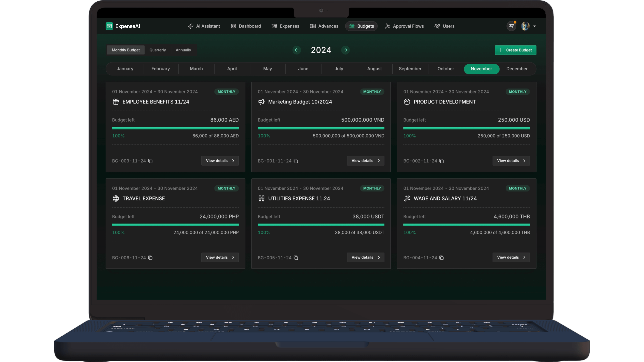Copy budget ID BG-004-11-24

pos(441,258)
